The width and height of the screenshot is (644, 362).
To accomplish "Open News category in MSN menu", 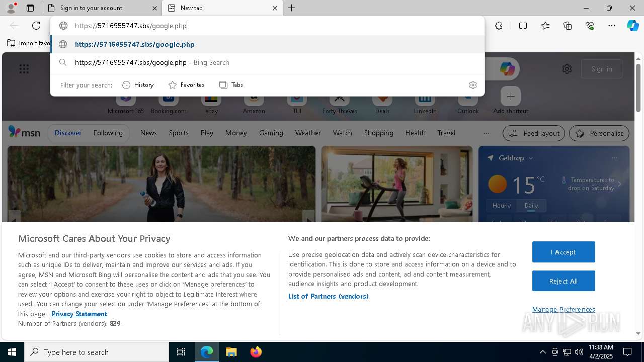I will coord(148,133).
